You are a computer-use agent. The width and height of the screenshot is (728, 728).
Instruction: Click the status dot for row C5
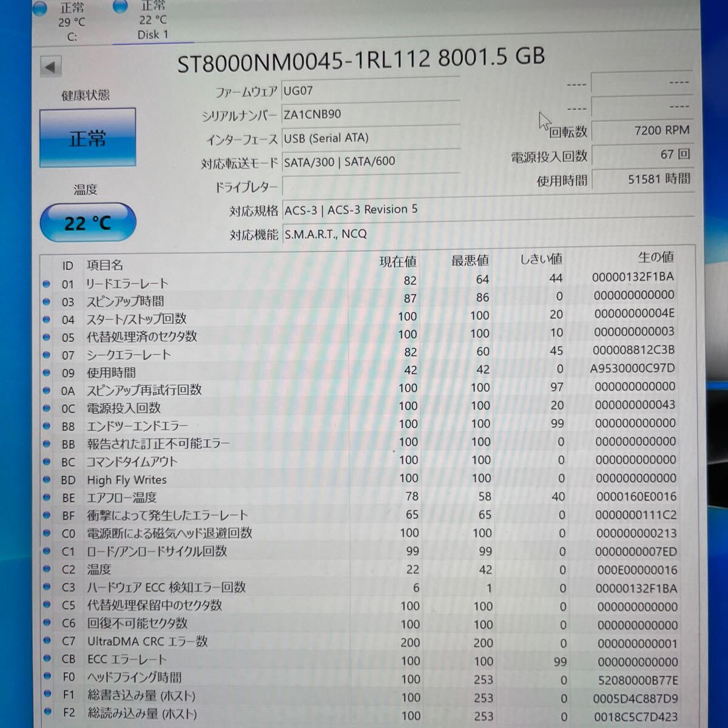(x=47, y=605)
